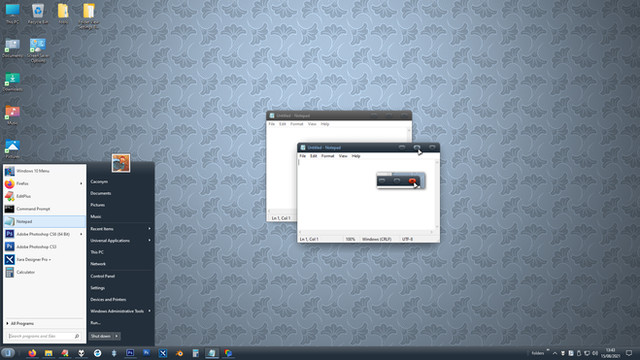Image resolution: width=640 pixels, height=360 pixels.
Task: Click the File Explorer taskbar icon
Action: (49, 353)
